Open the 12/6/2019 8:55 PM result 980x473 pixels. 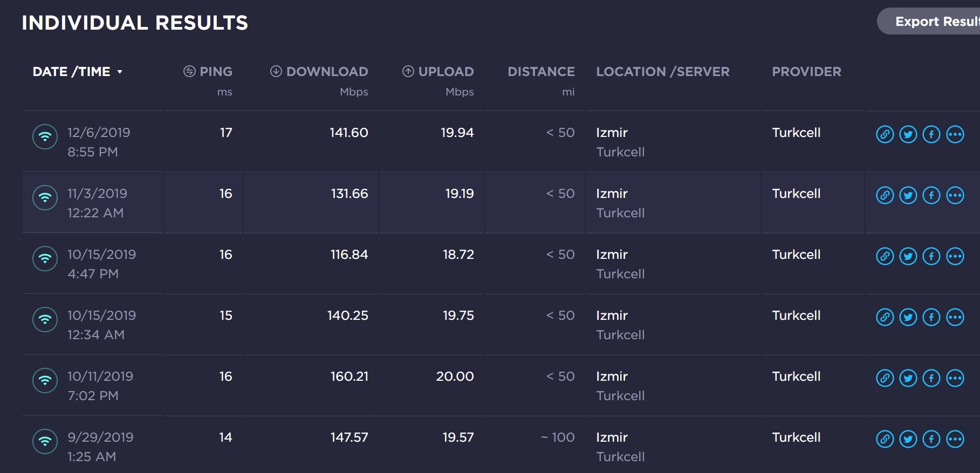pos(99,142)
